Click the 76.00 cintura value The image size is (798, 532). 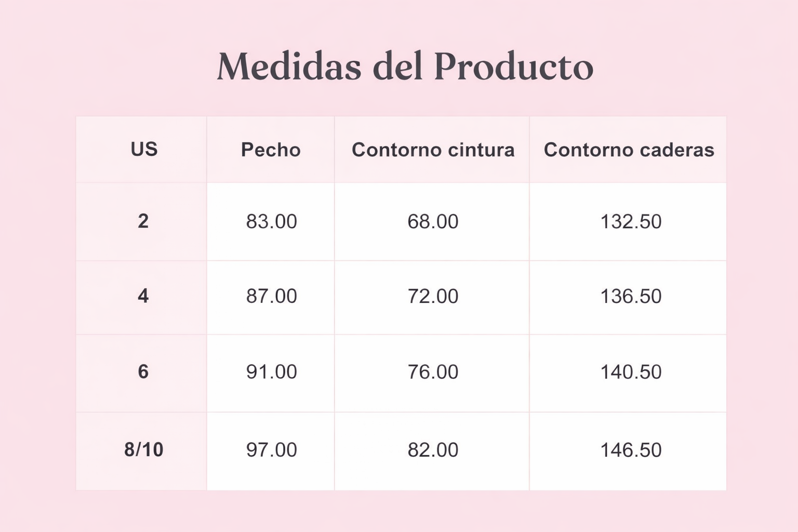point(433,372)
